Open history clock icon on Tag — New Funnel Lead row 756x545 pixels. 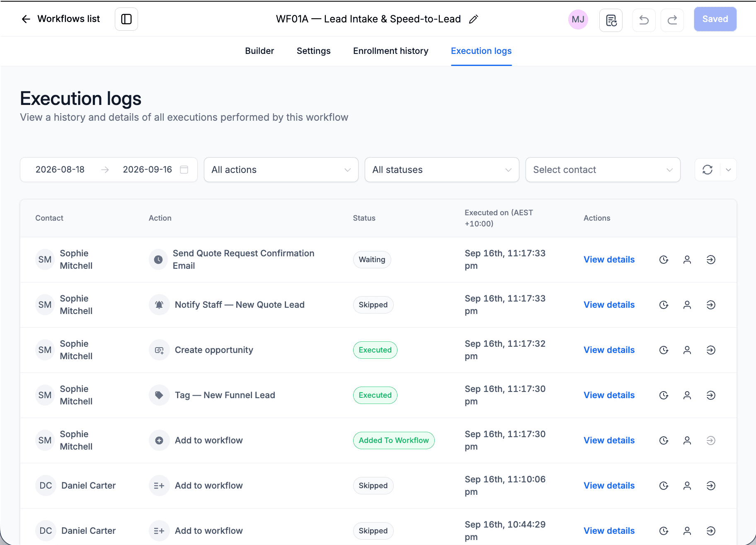(664, 395)
